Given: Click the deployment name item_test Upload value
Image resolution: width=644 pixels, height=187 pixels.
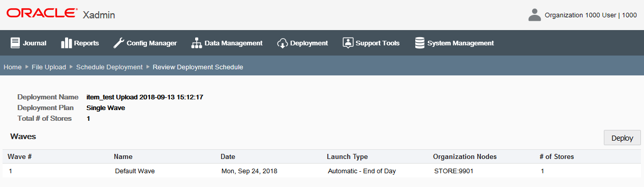Looking at the screenshot, I should [145, 97].
